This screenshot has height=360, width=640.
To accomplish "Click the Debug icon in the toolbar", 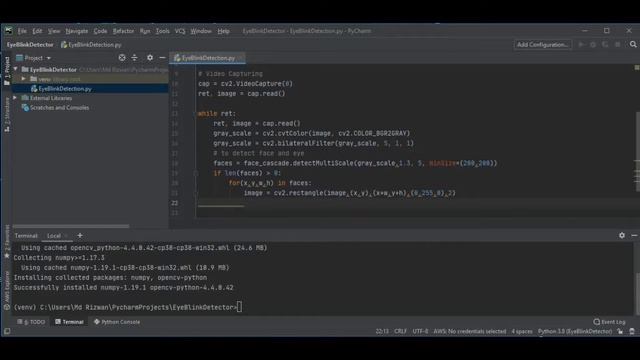I will click(593, 44).
